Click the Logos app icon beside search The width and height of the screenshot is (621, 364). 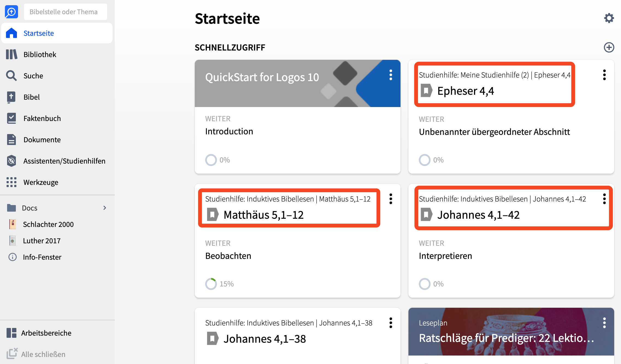[x=11, y=12]
